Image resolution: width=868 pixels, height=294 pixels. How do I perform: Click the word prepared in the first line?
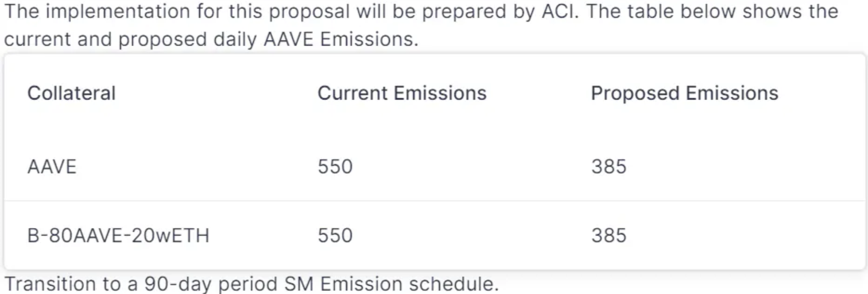[x=464, y=11]
